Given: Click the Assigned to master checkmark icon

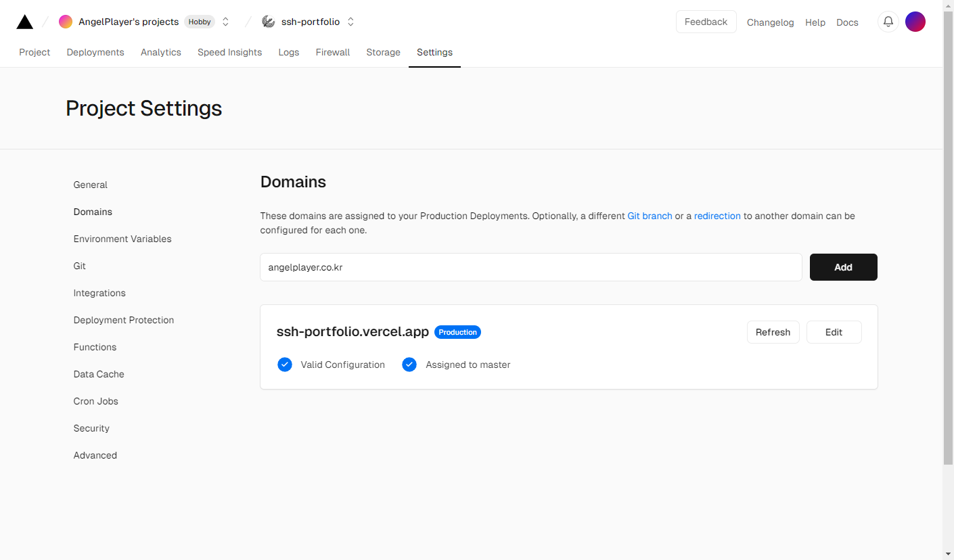Looking at the screenshot, I should tap(409, 365).
